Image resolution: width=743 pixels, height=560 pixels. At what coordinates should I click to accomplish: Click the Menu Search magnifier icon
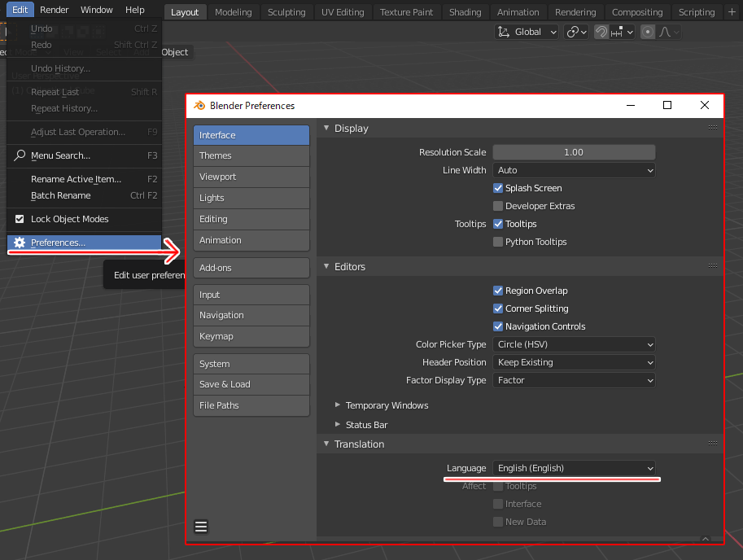(x=20, y=155)
